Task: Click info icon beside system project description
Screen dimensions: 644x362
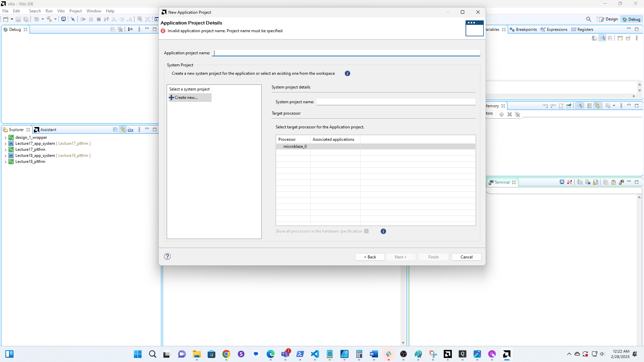Action: click(x=347, y=73)
